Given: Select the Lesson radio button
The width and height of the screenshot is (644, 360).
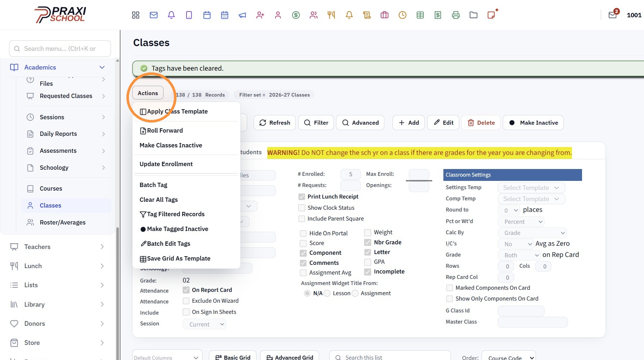Looking at the screenshot, I should [327, 293].
